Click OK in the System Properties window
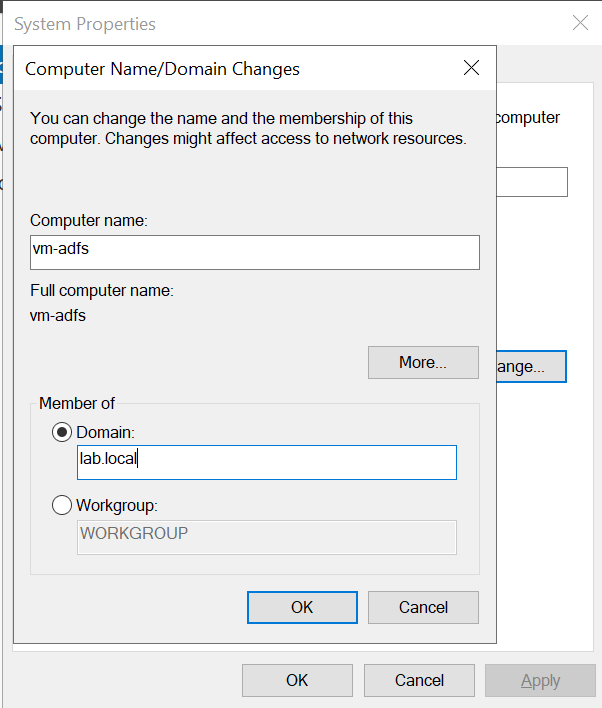 297,680
